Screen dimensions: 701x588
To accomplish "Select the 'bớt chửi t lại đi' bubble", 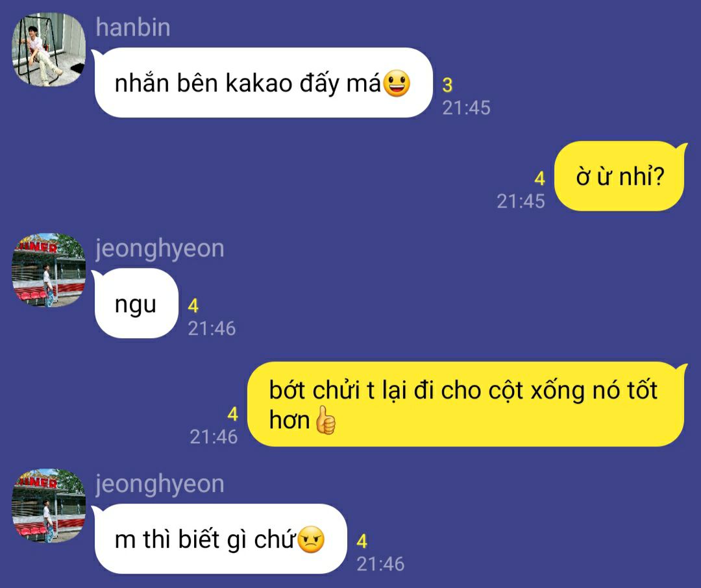I will click(467, 404).
